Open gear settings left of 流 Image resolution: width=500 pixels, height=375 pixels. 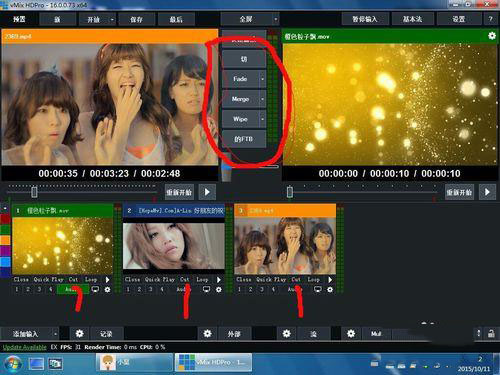[x=286, y=333]
